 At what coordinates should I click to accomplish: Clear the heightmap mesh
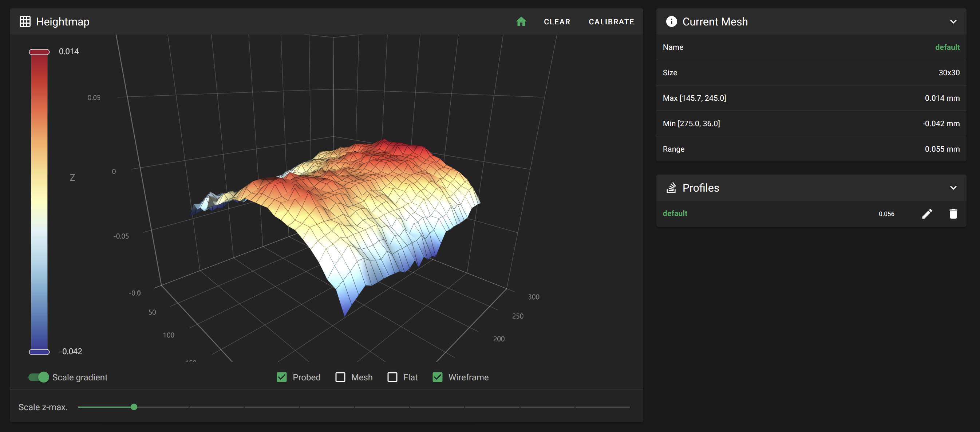click(557, 22)
